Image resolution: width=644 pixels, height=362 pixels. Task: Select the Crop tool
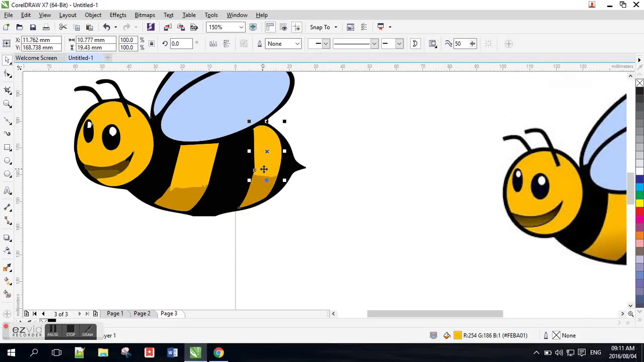(x=8, y=90)
